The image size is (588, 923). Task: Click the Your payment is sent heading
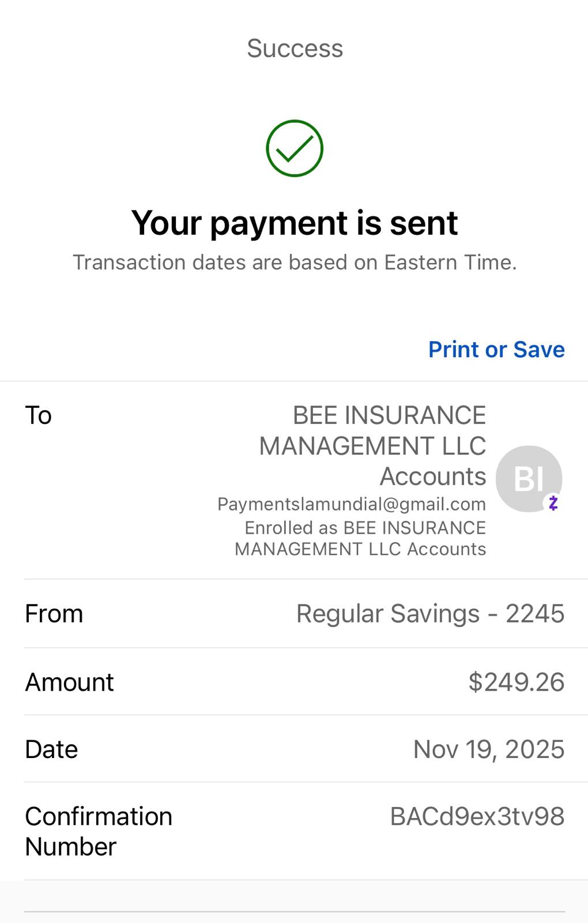click(x=295, y=223)
